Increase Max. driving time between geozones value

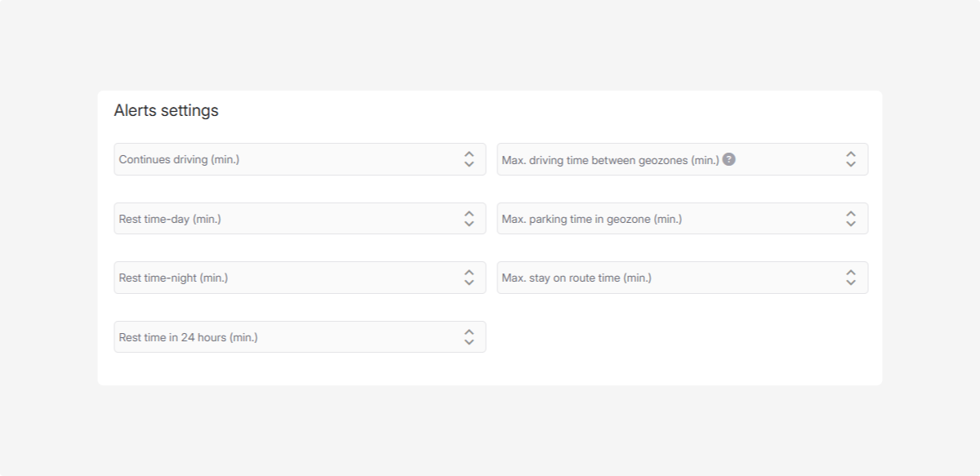[x=851, y=153]
